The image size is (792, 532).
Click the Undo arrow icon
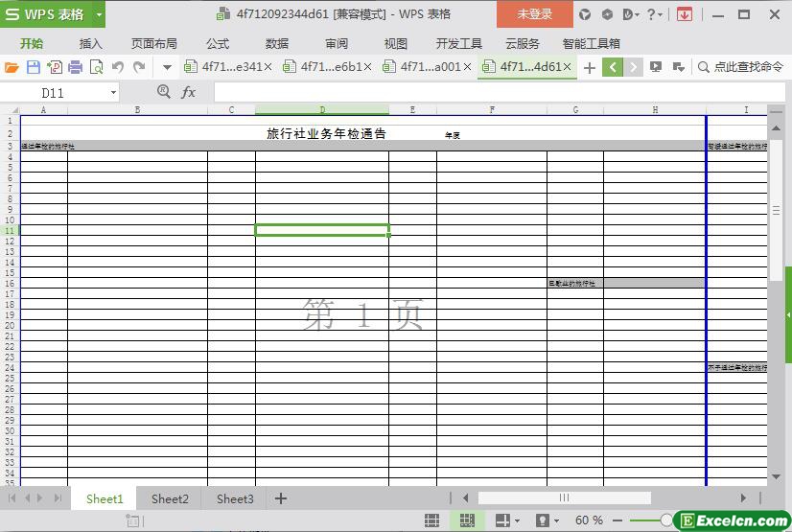[118, 67]
